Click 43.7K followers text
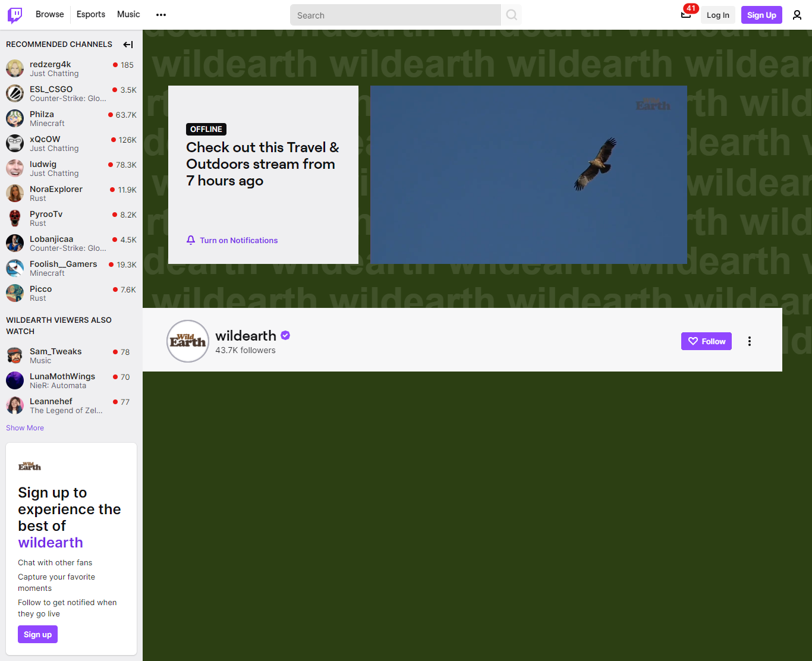The height and width of the screenshot is (661, 812). point(246,350)
